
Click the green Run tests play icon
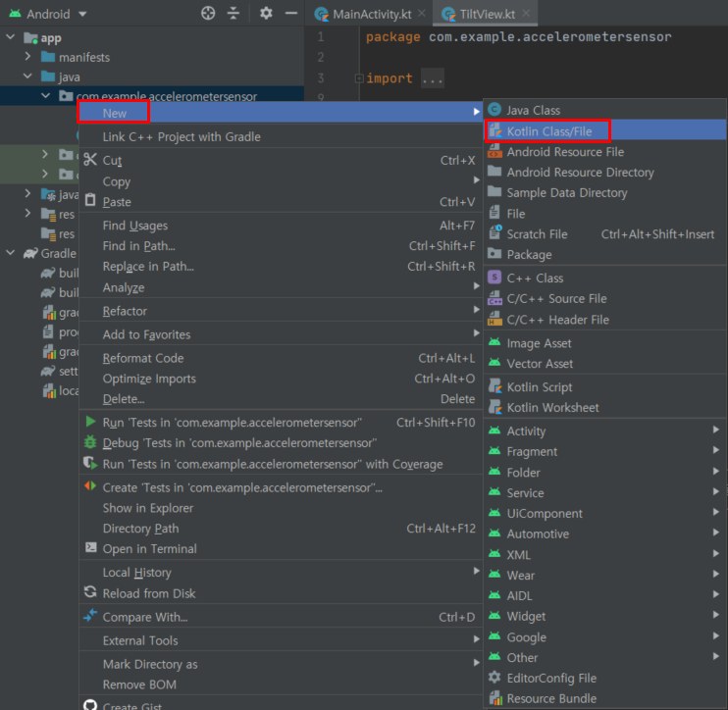(90, 422)
